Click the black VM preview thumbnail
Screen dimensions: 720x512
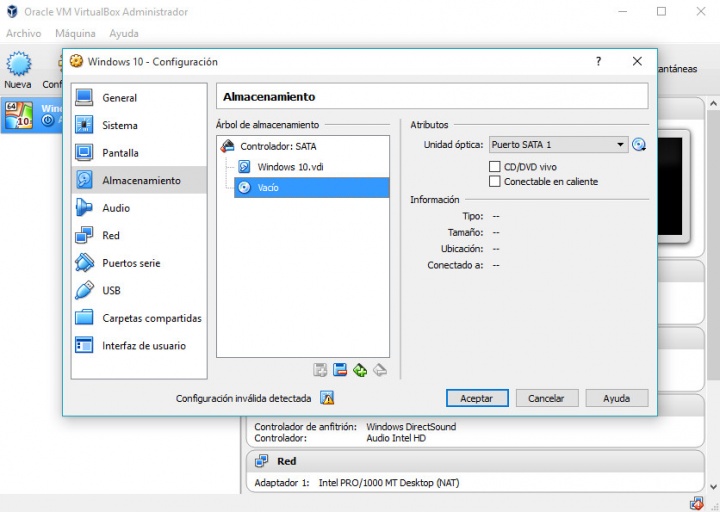point(669,186)
